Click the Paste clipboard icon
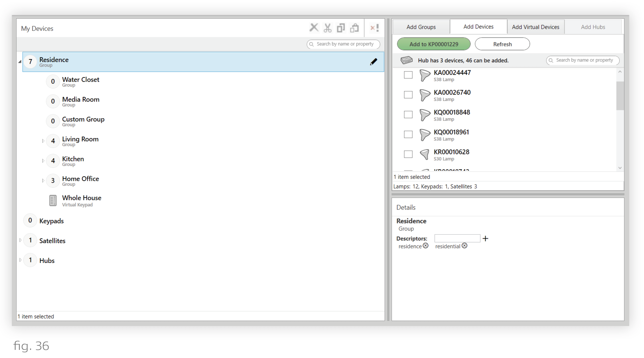The width and height of the screenshot is (644, 358). (354, 28)
